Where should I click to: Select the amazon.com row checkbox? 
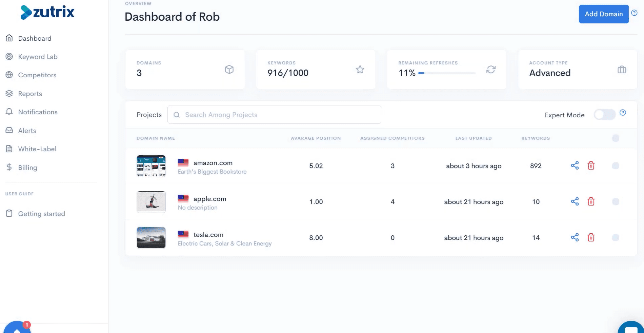tap(616, 165)
